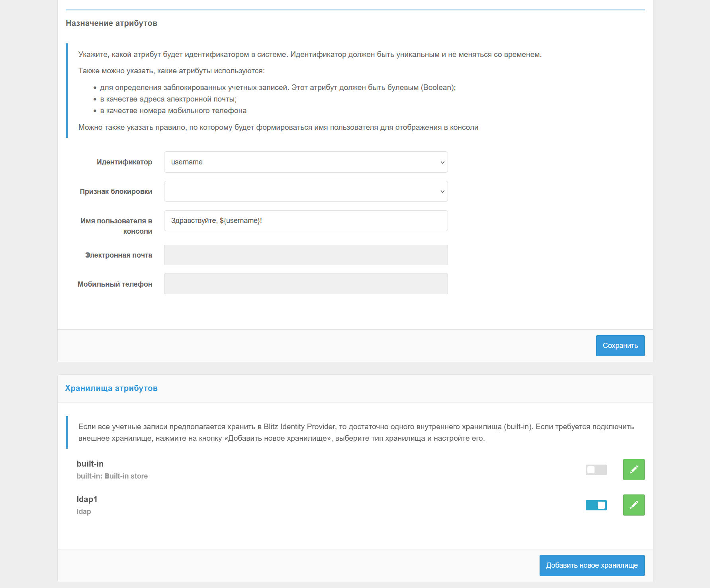710x588 pixels.
Task: Click the Электронная почта field label
Action: 119,255
